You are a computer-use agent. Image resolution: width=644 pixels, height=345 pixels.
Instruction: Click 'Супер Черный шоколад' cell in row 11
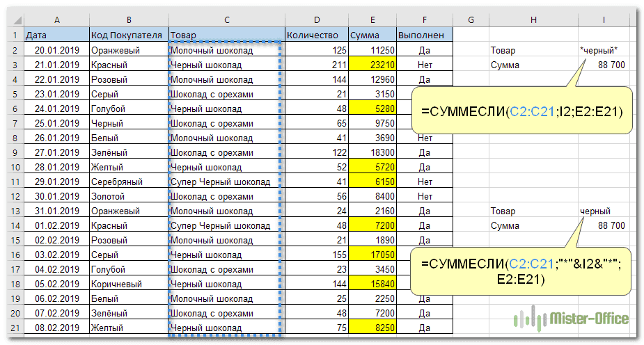[226, 182]
